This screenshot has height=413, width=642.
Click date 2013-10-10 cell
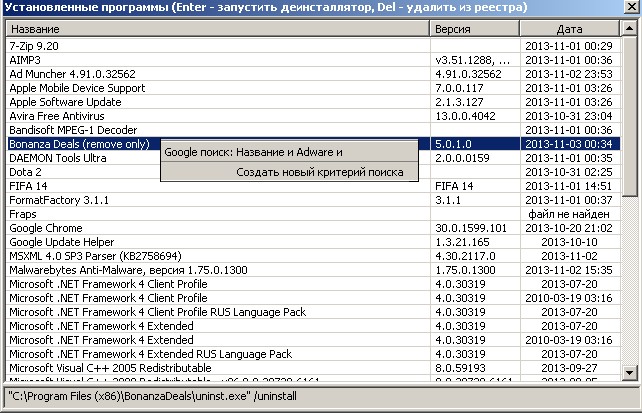pyautogui.click(x=570, y=242)
